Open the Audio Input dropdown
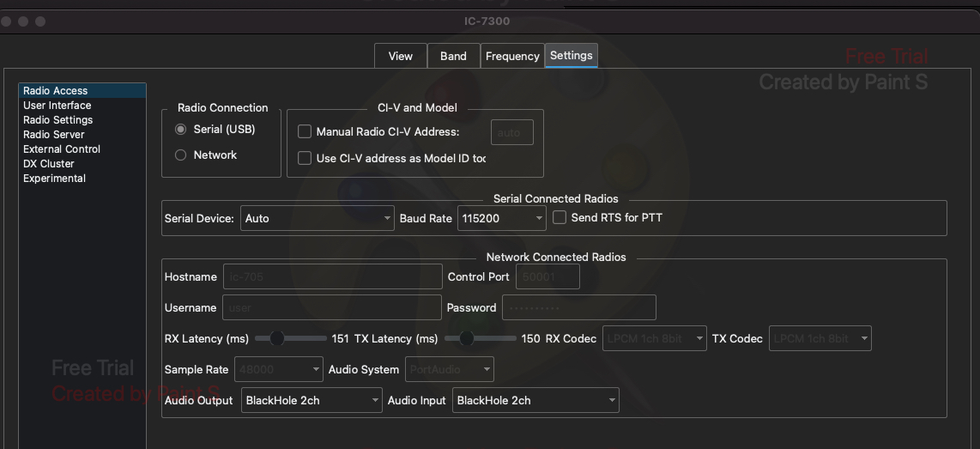Image resolution: width=980 pixels, height=449 pixels. [535, 400]
